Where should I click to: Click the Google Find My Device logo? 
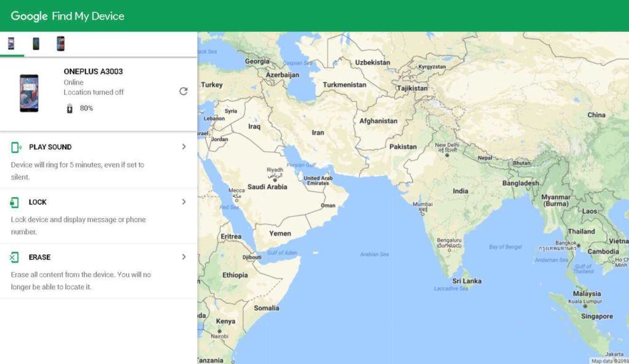point(68,16)
